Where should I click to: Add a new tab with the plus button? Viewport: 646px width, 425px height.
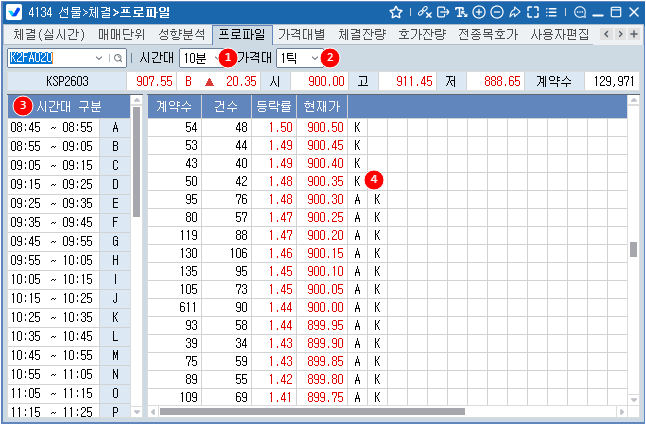633,34
